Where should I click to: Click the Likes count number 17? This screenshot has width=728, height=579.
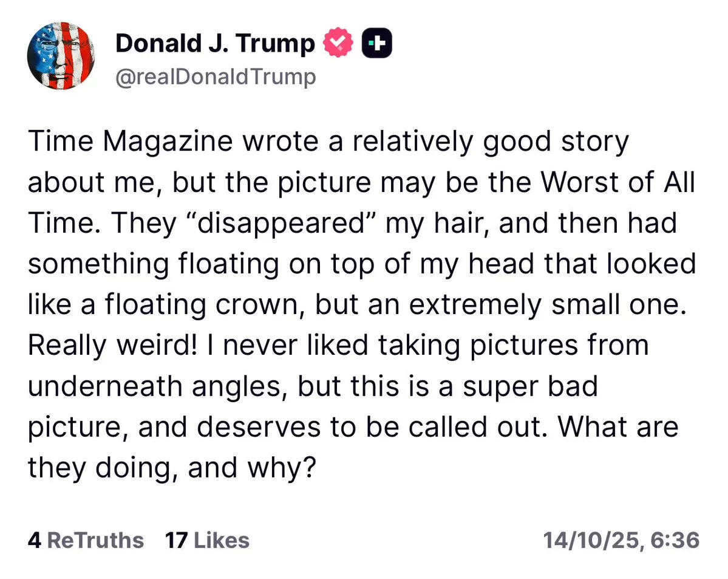point(175,540)
